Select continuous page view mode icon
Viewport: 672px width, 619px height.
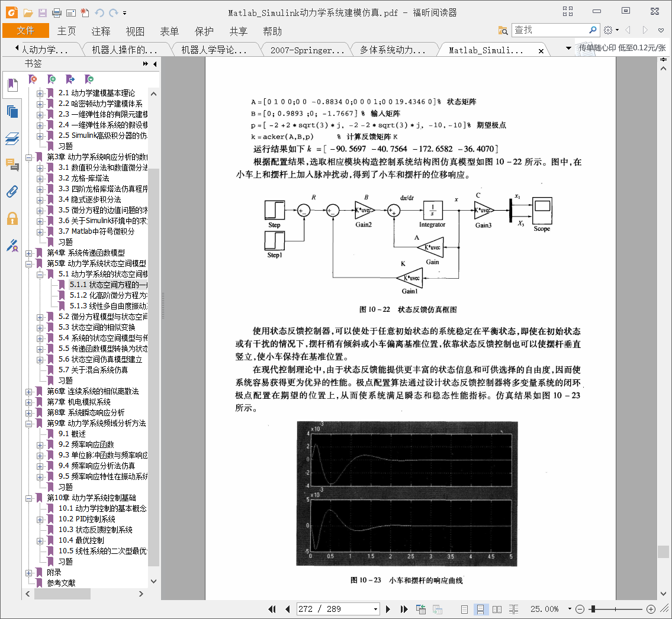480,609
